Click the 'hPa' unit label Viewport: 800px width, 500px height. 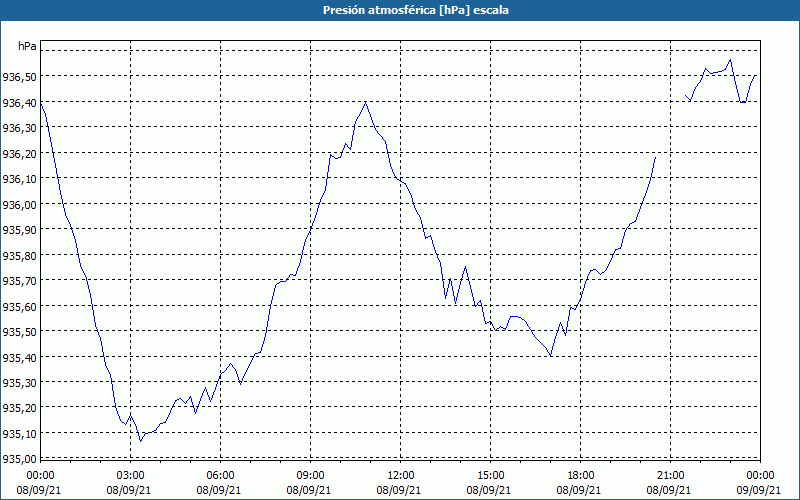[x=27, y=46]
